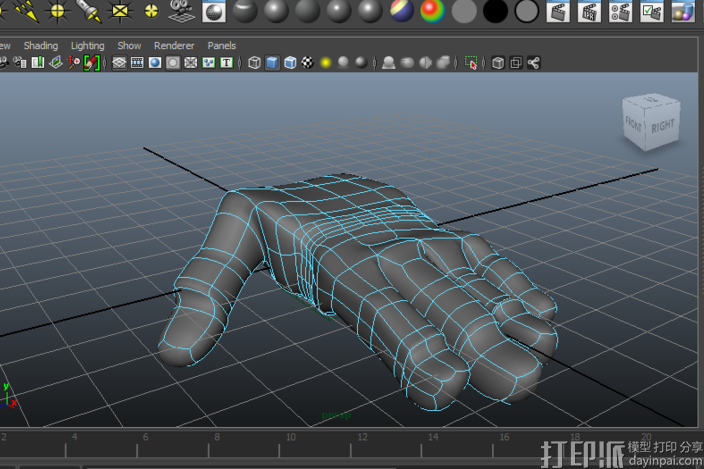Toggle the safe action overlay
This screenshot has height=469, width=704.
pyautogui.click(x=208, y=63)
